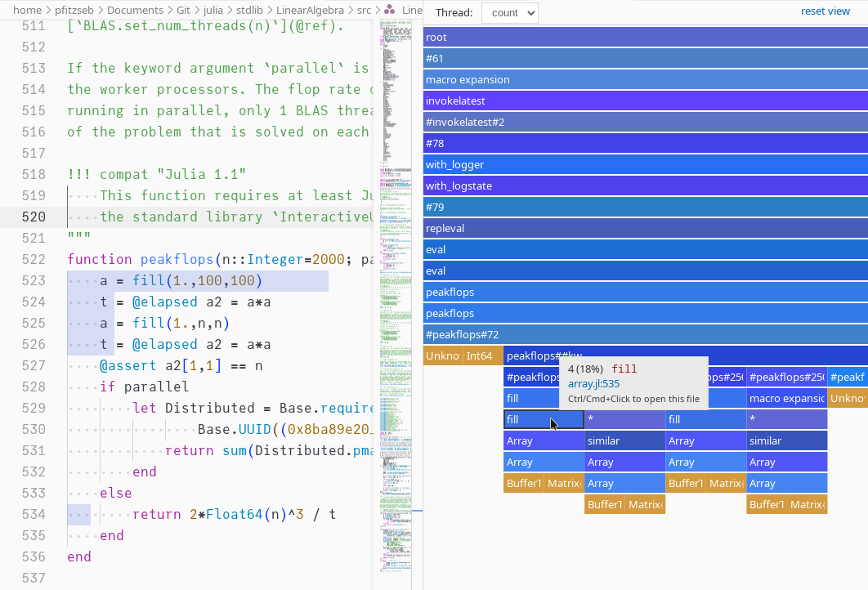The width and height of the screenshot is (868, 590).
Task: Click the with_logstate flame bar
Action: [646, 186]
